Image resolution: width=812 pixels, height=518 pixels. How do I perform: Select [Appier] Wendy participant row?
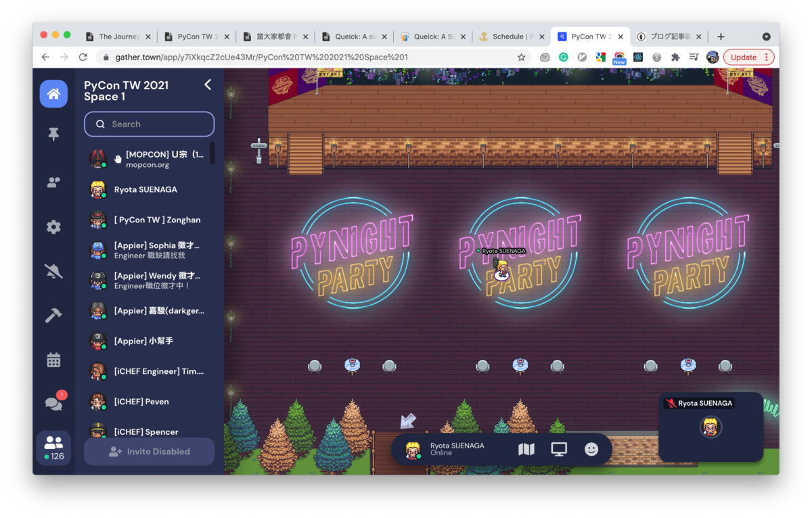[x=149, y=281]
